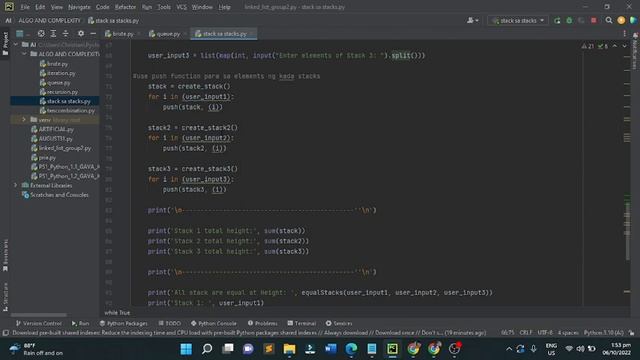Open the Code With Me user dropdown

473,20
